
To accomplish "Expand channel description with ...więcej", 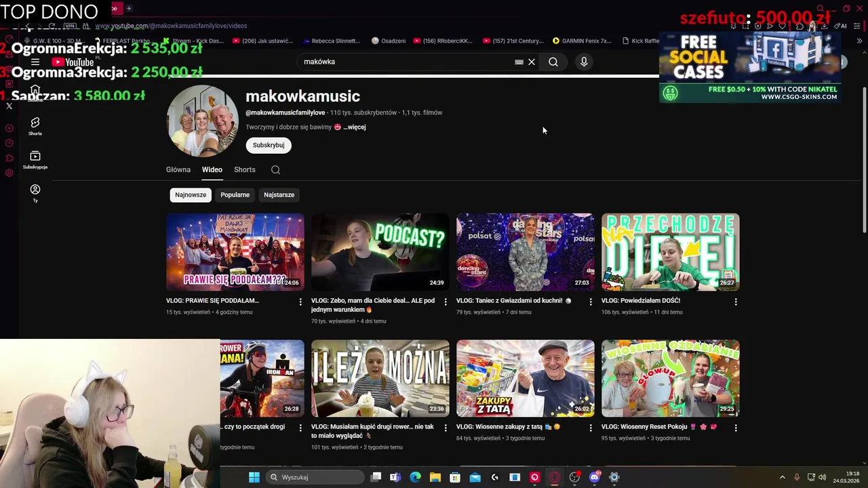I will [x=355, y=127].
